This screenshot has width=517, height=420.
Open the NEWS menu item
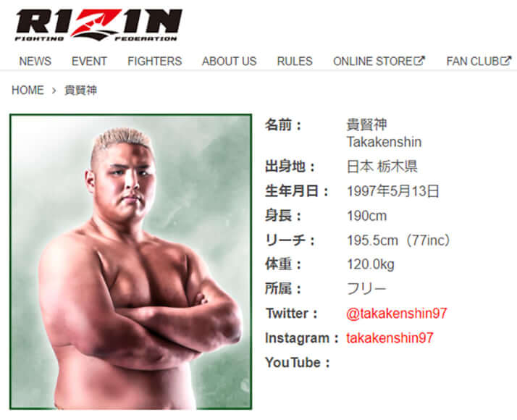click(x=35, y=62)
